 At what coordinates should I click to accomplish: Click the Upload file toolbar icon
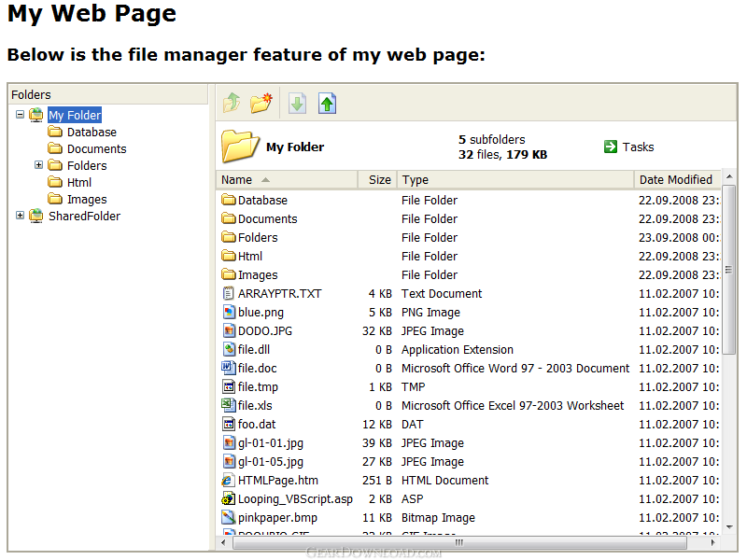click(x=327, y=104)
